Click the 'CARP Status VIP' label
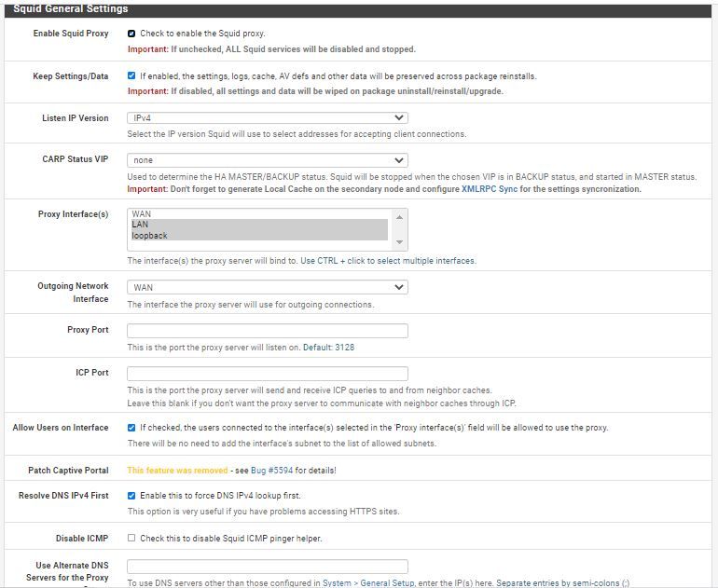The width and height of the screenshot is (718, 588). tap(76, 159)
